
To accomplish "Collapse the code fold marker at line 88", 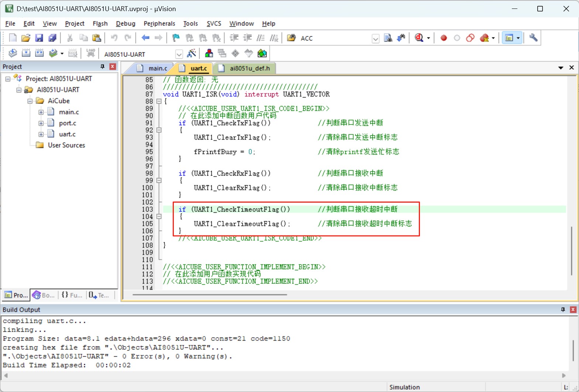I will click(x=159, y=101).
